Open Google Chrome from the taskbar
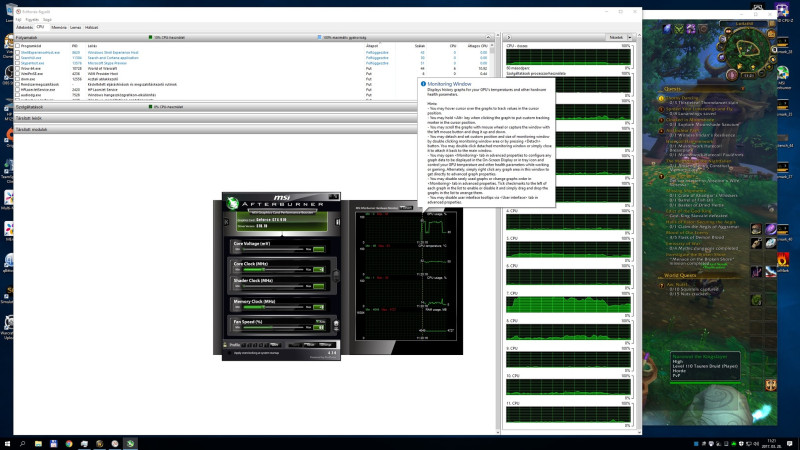Image resolution: width=800 pixels, height=450 pixels. 69,444
